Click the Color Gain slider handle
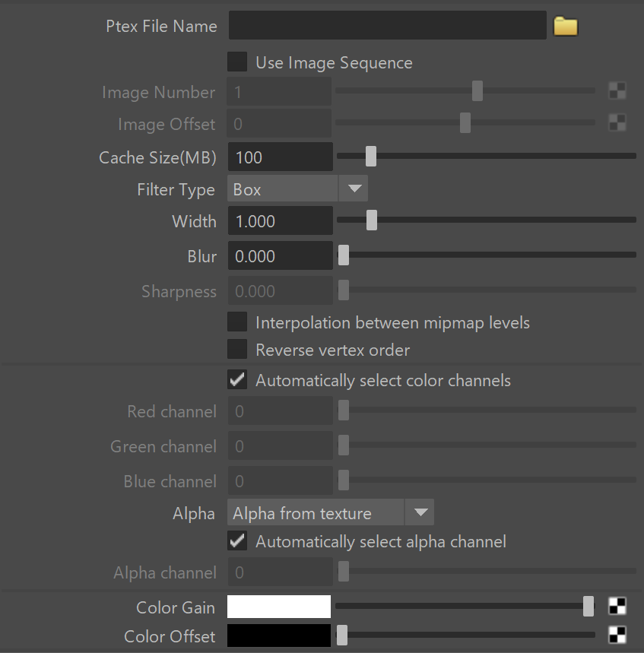 tap(588, 606)
